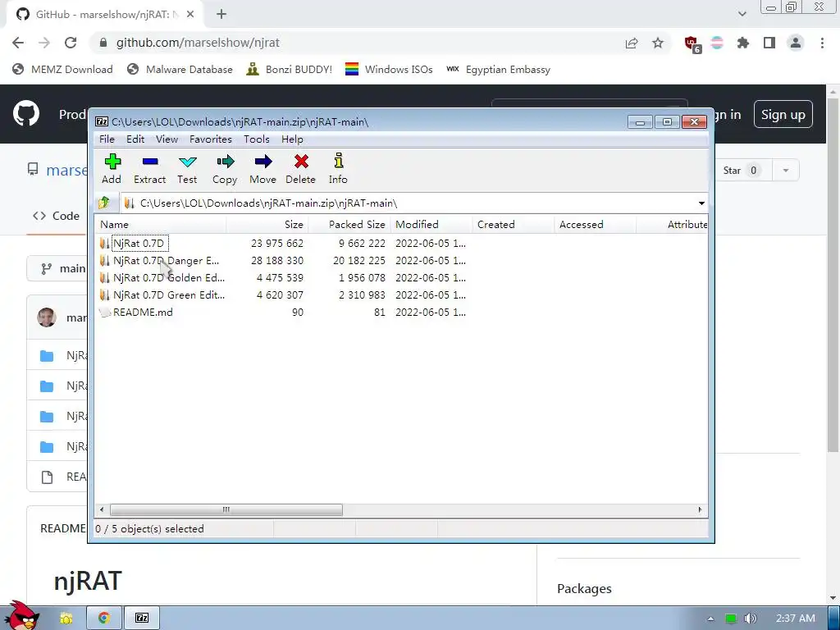Select the NjRat 0.7D Golden Ed... folder
The width and height of the screenshot is (840, 630).
[x=401, y=277]
